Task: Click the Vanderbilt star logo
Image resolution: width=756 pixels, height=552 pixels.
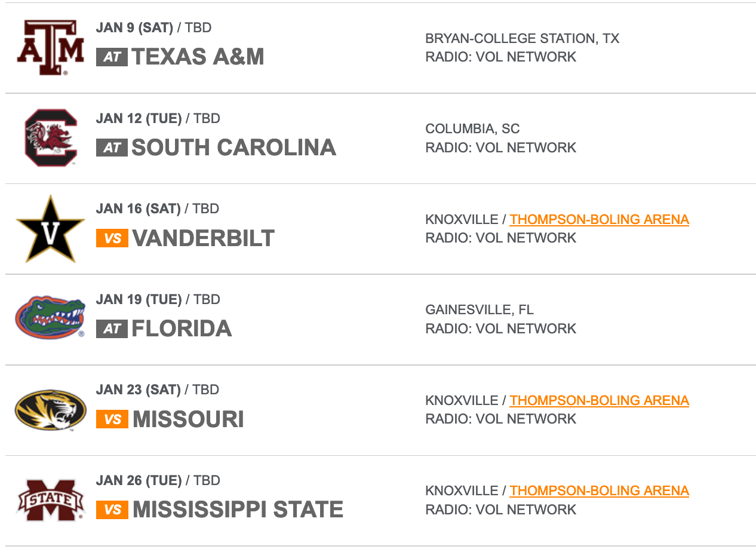Action: click(50, 229)
